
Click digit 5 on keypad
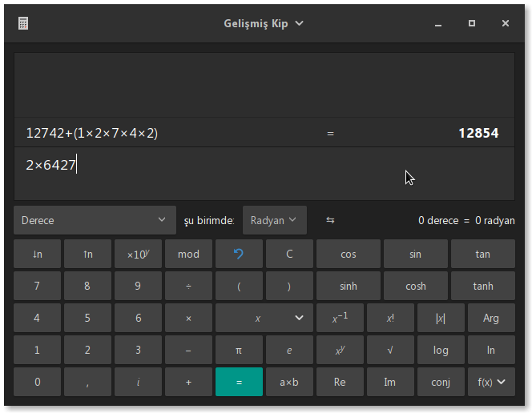pyautogui.click(x=87, y=318)
